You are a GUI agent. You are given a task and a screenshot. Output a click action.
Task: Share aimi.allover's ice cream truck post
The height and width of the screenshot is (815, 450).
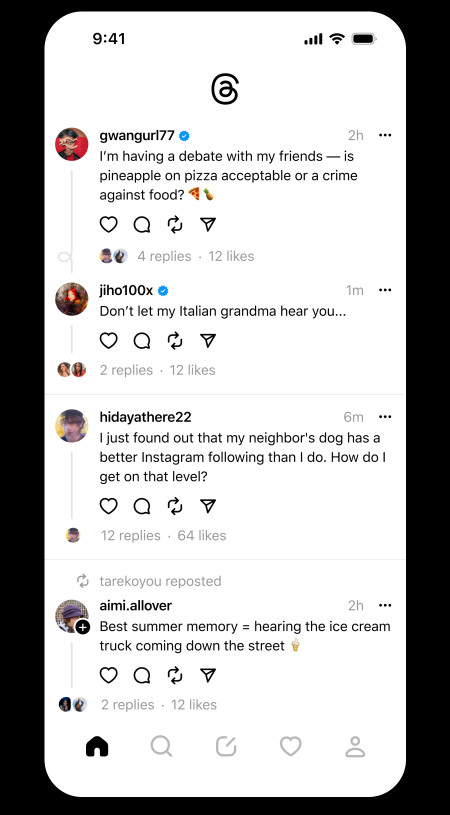(208, 675)
